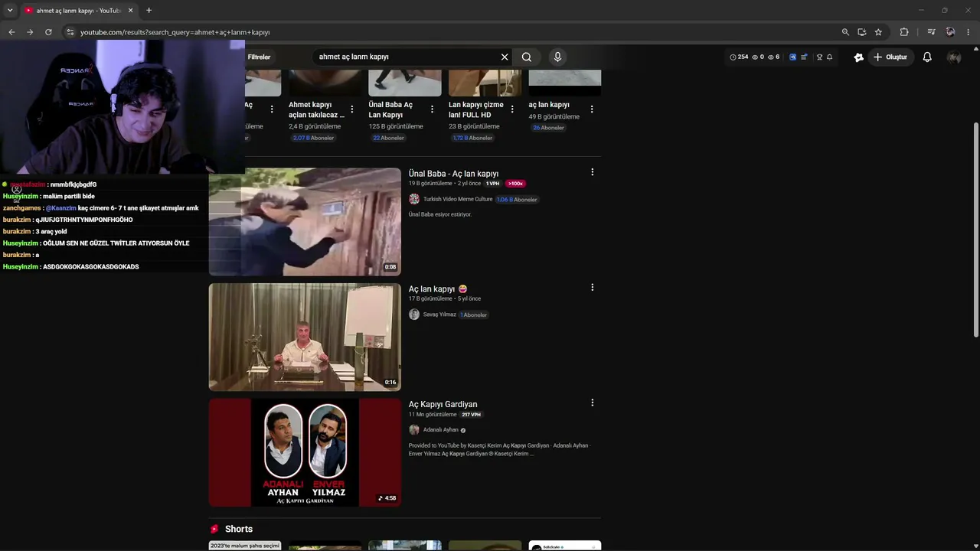Click the '26 Aboneler' badge

pos(548,128)
